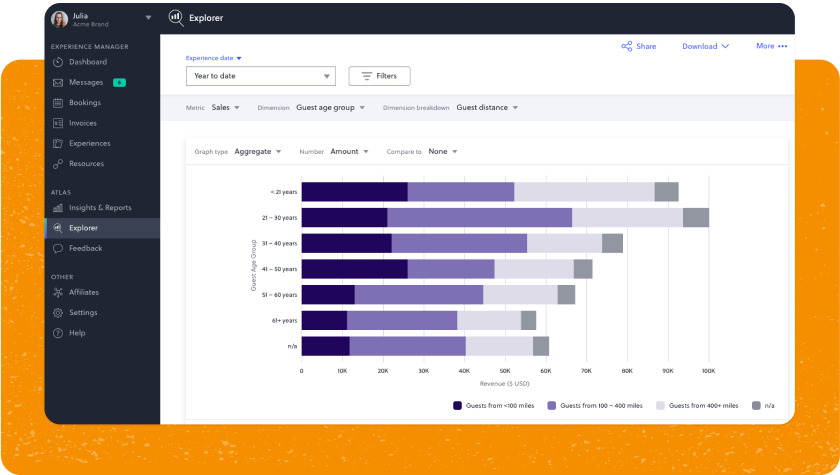Open Messages envelope icon
The height and width of the screenshot is (475, 840).
(58, 82)
